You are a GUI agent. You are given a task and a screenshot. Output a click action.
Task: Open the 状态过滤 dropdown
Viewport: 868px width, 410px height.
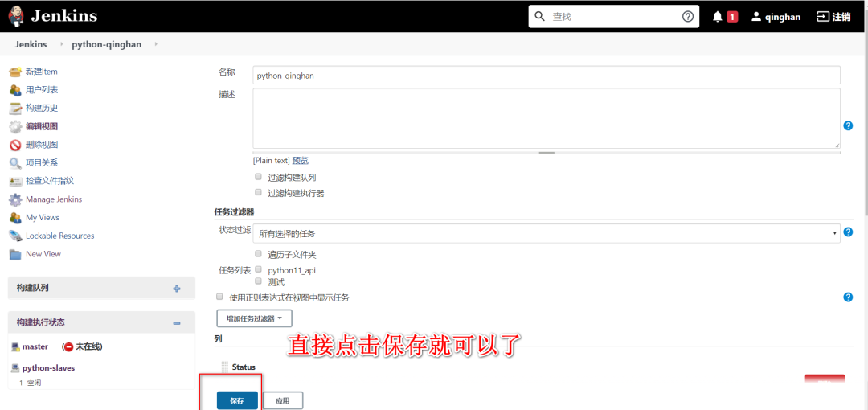point(547,234)
